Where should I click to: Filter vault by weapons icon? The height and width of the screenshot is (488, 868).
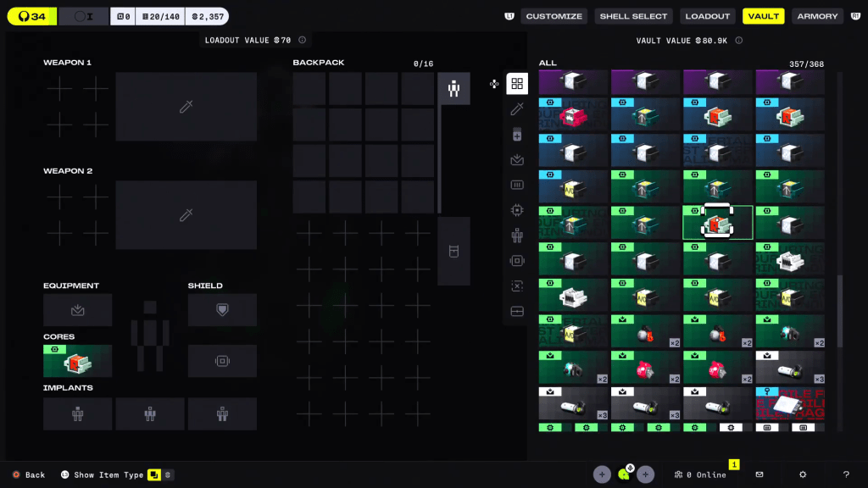[516, 109]
